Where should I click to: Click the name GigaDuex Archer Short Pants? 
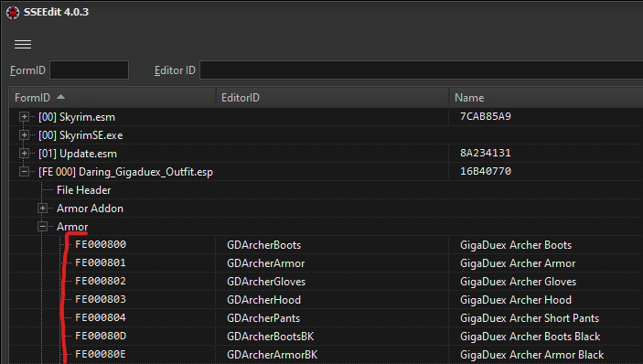pos(530,318)
